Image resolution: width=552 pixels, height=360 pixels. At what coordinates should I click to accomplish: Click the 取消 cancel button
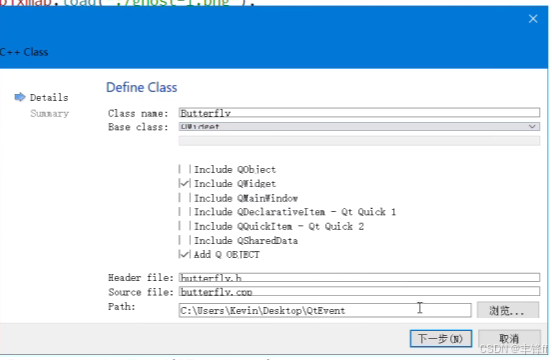(x=509, y=339)
